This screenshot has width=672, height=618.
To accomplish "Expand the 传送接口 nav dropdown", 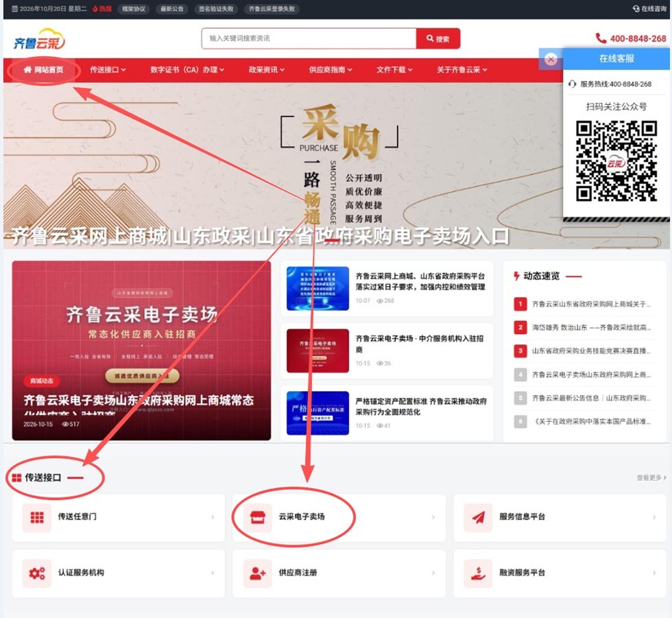I will click(x=108, y=70).
